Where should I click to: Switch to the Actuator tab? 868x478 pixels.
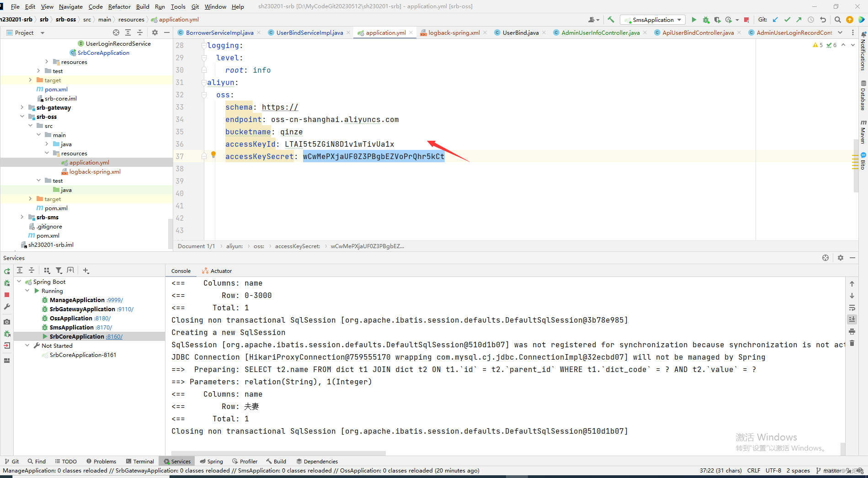point(217,271)
